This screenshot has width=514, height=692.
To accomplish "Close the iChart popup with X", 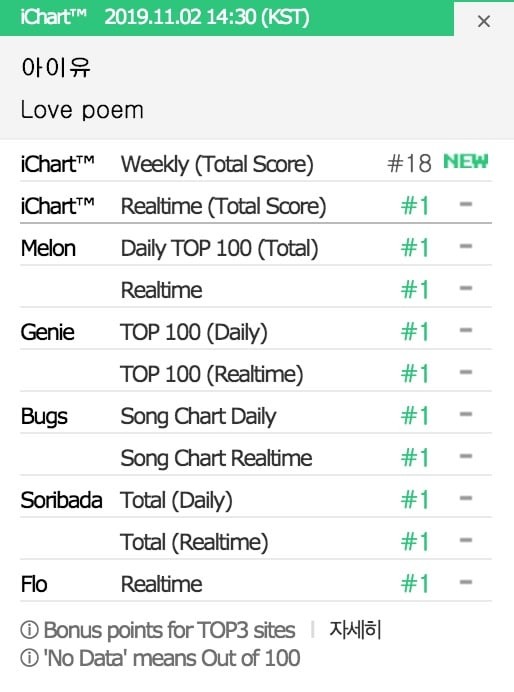I will 484,21.
